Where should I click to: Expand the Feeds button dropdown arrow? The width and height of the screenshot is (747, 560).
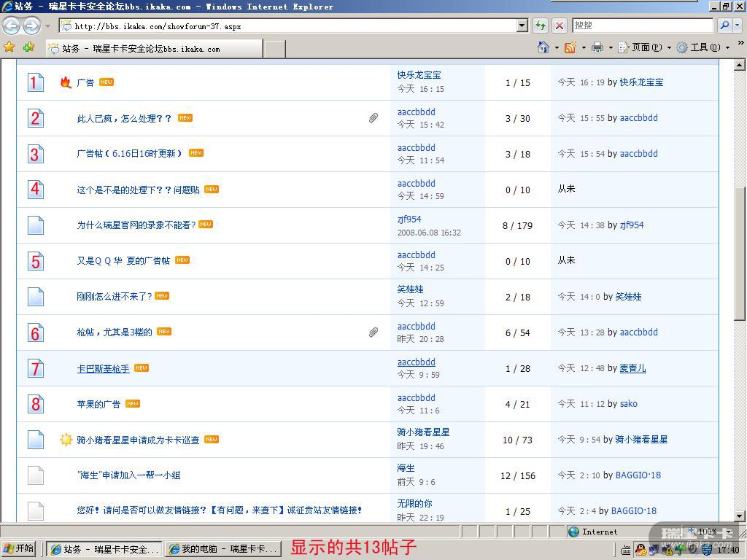[584, 47]
